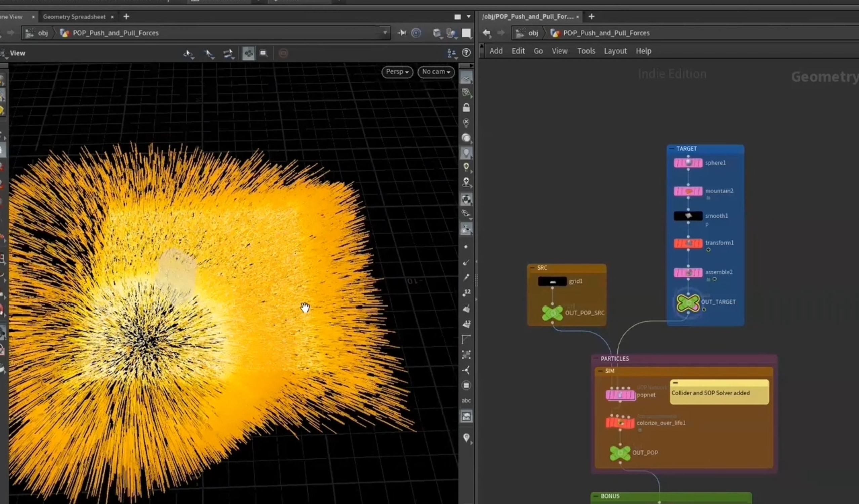
Task: Click the OUT_TARGET null node icon
Action: point(688,303)
